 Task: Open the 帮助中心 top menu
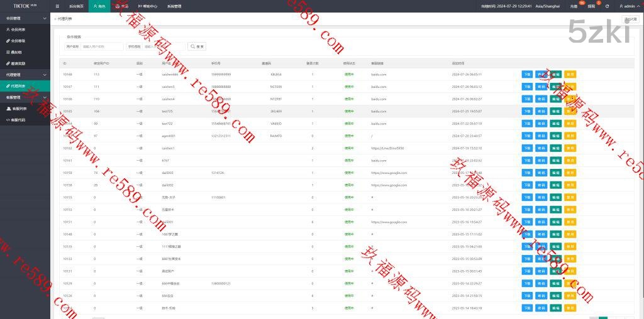148,6
